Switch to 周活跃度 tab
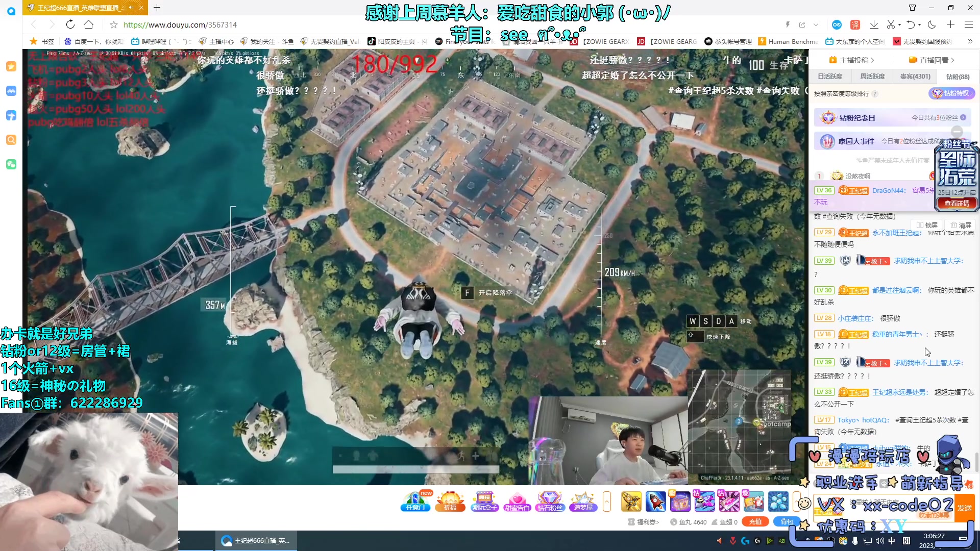The height and width of the screenshot is (551, 980). [872, 77]
